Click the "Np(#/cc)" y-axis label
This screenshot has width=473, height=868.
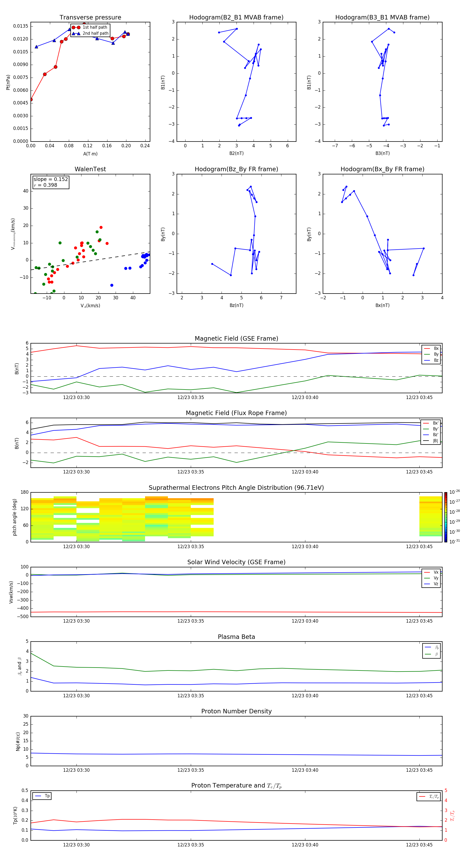point(18,741)
